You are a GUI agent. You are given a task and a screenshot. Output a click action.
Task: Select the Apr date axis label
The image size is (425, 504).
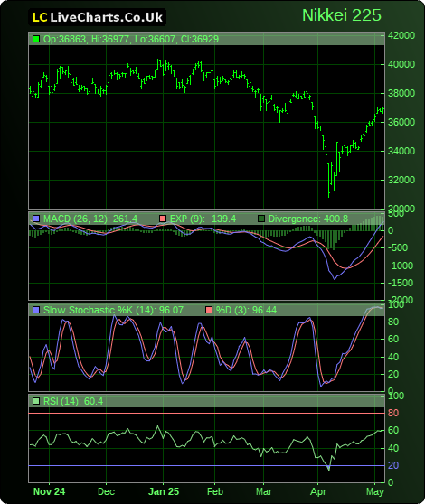pyautogui.click(x=318, y=491)
